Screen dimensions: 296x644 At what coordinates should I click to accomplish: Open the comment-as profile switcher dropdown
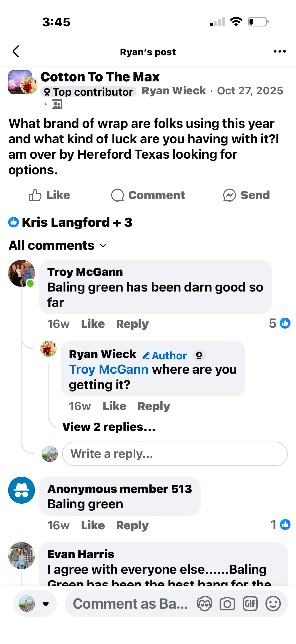35,603
